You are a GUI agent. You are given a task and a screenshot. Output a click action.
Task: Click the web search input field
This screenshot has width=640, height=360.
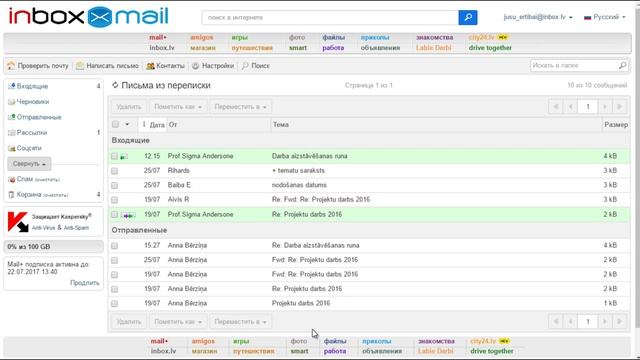pos(330,18)
